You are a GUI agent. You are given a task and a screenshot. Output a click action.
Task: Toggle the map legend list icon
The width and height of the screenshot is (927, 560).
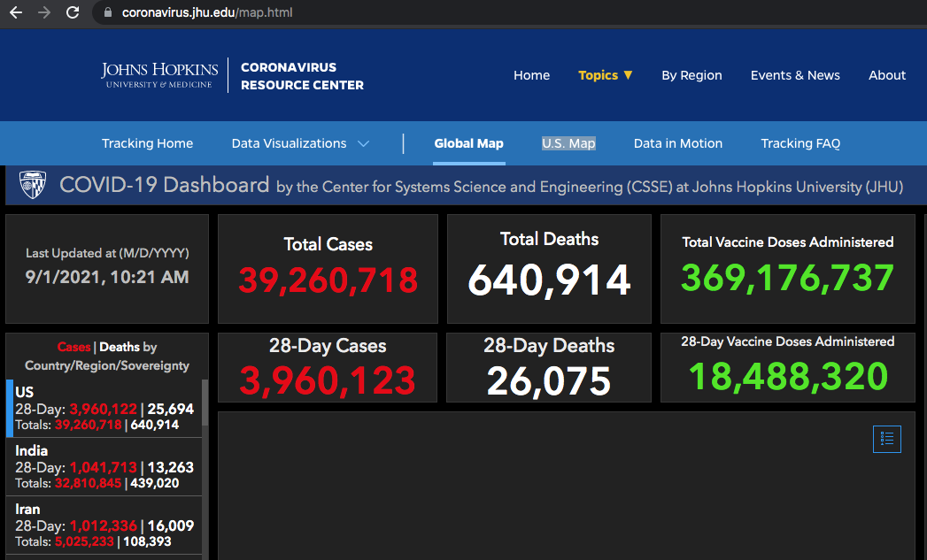pos(887,439)
